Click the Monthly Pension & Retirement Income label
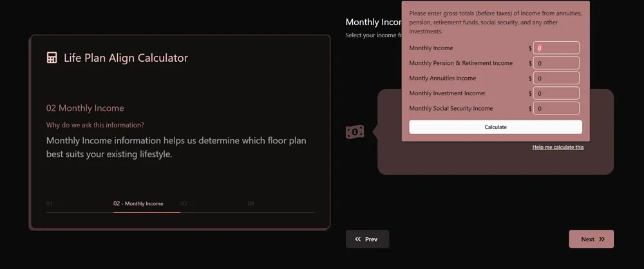Image resolution: width=644 pixels, height=269 pixels. 461,63
